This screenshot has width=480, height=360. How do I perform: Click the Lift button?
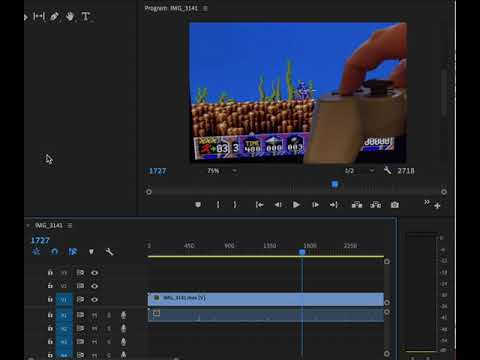(x=357, y=205)
